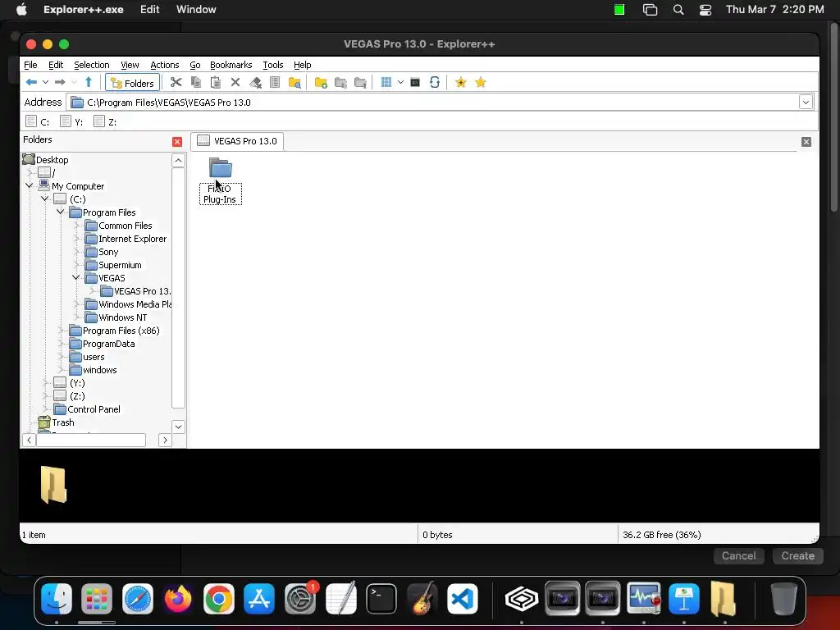Select Supermium folder in tree

pyautogui.click(x=120, y=265)
